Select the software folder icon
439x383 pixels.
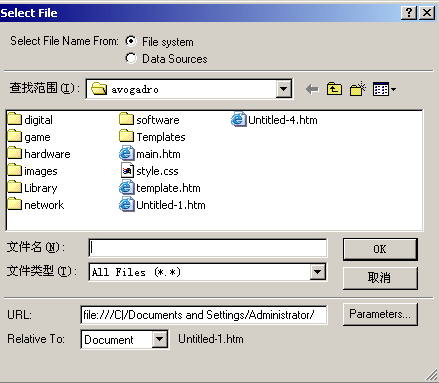[x=126, y=119]
